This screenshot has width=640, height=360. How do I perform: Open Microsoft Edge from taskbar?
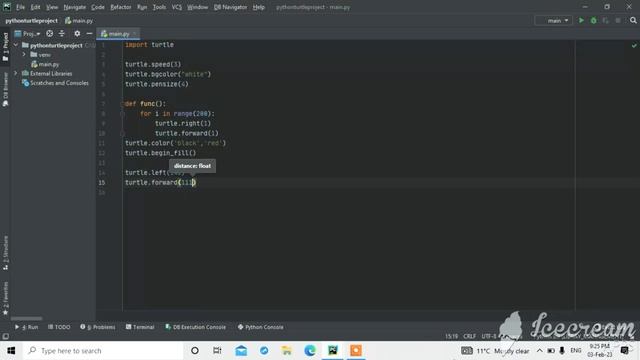(310, 351)
